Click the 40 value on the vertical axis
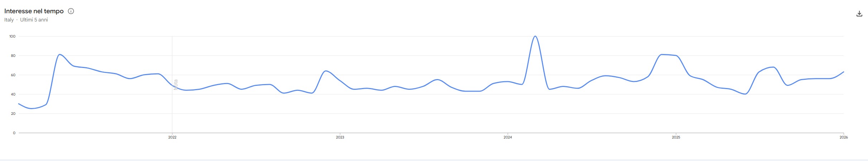Screen dimensions: 868x161 point(13,94)
